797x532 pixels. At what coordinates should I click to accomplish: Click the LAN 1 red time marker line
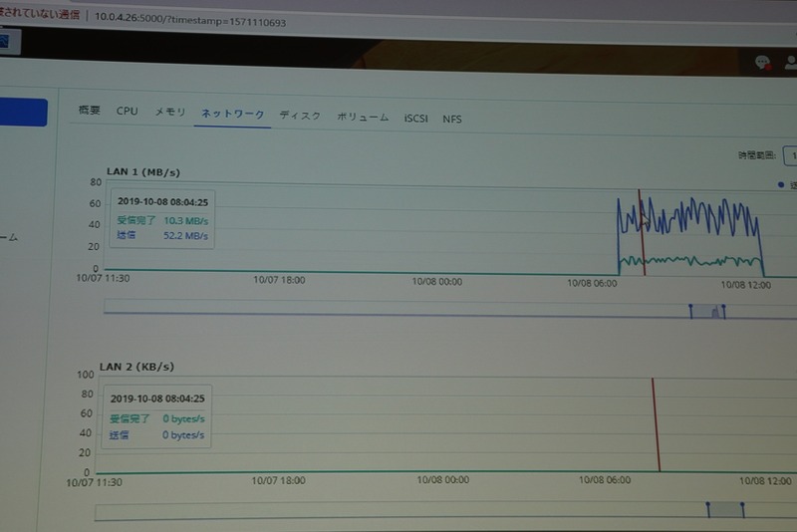pyautogui.click(x=642, y=232)
